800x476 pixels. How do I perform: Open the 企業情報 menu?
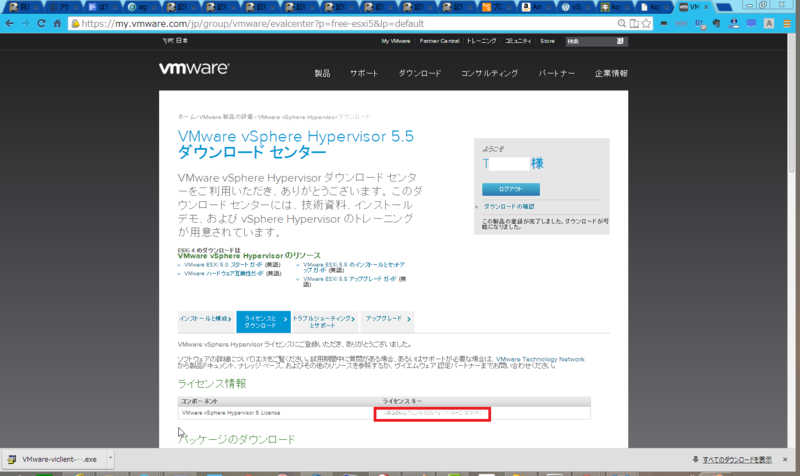click(x=611, y=73)
